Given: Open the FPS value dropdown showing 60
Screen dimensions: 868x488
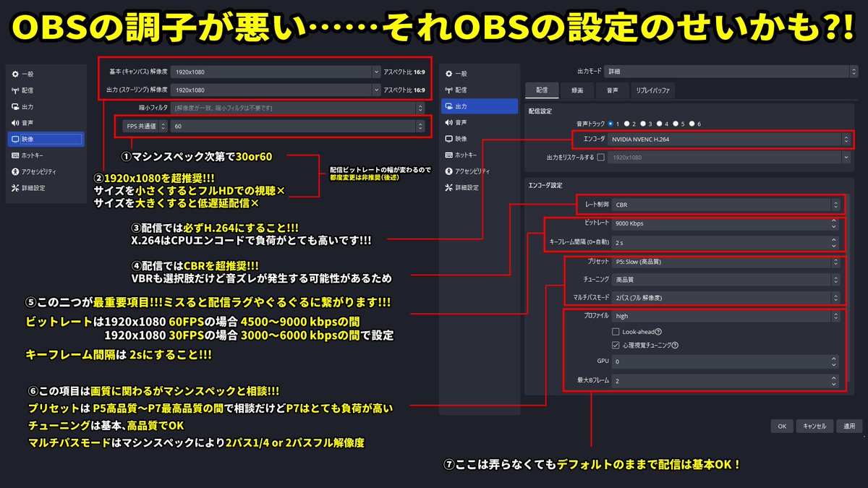Looking at the screenshot, I should tap(298, 127).
